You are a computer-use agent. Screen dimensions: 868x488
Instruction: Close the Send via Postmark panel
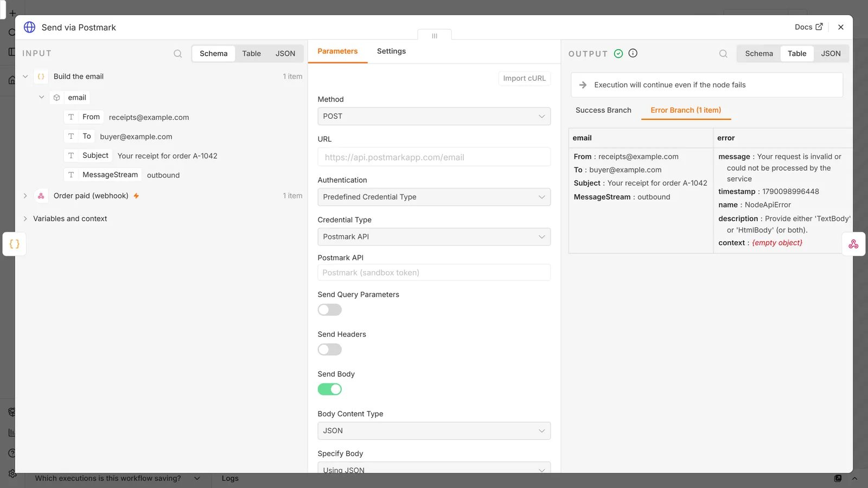(841, 27)
